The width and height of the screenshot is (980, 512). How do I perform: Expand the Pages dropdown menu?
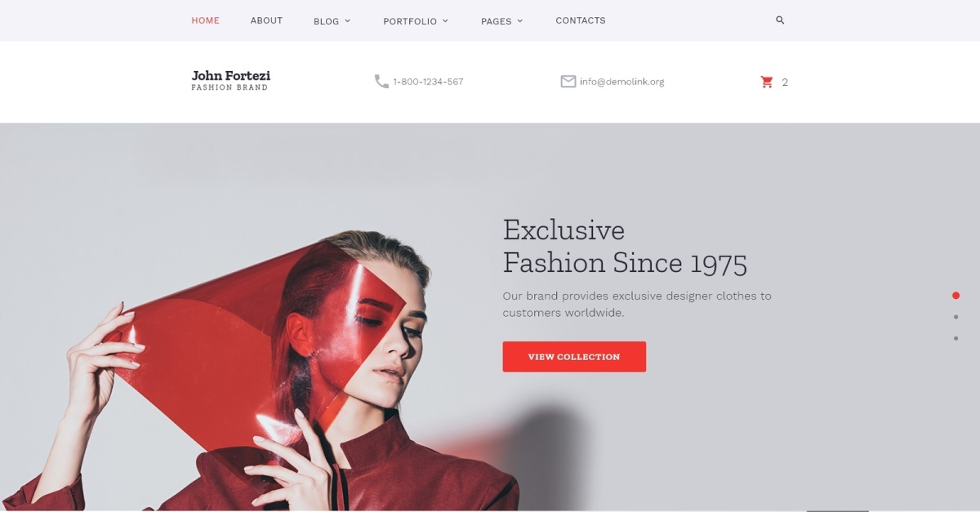(x=501, y=21)
